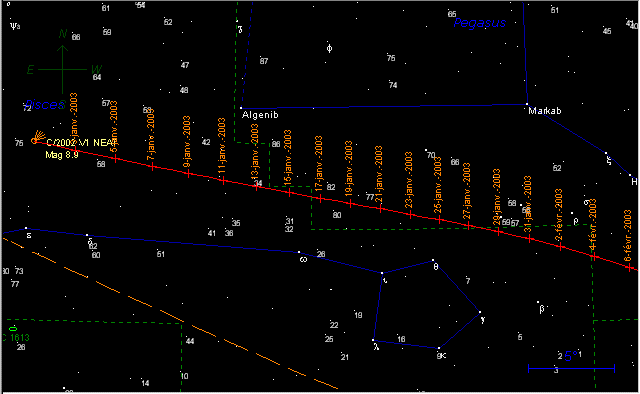Select the theta star in the Pisces circlet
Image resolution: width=640 pixels, height=394 pixels.
[433, 260]
